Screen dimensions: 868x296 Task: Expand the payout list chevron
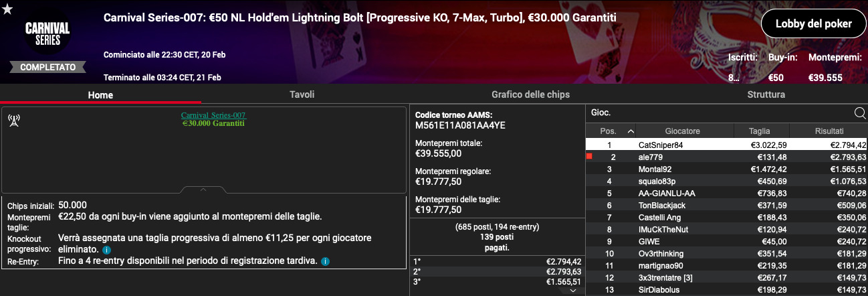[x=573, y=291]
